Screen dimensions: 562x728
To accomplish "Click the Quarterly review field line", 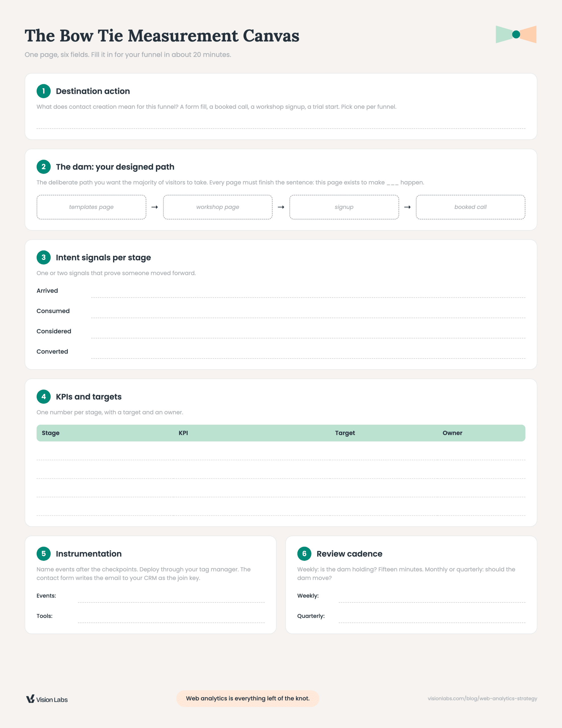I will point(432,619).
